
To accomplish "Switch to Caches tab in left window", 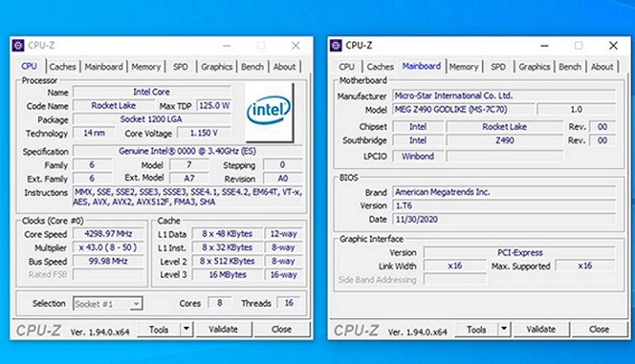I will pos(63,67).
